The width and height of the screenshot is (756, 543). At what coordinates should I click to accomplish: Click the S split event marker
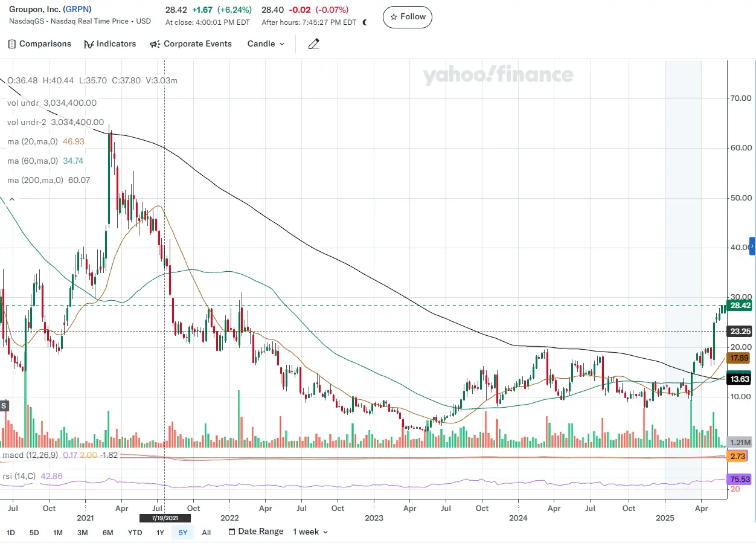pos(4,406)
